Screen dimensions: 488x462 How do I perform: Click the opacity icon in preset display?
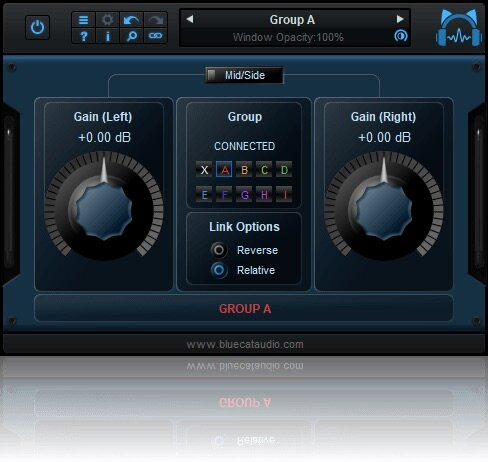(x=401, y=35)
